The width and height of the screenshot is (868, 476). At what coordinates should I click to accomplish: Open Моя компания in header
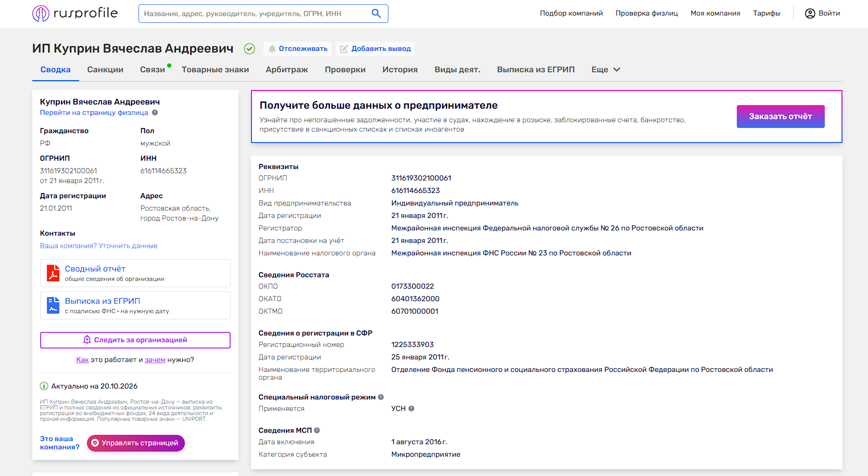715,14
